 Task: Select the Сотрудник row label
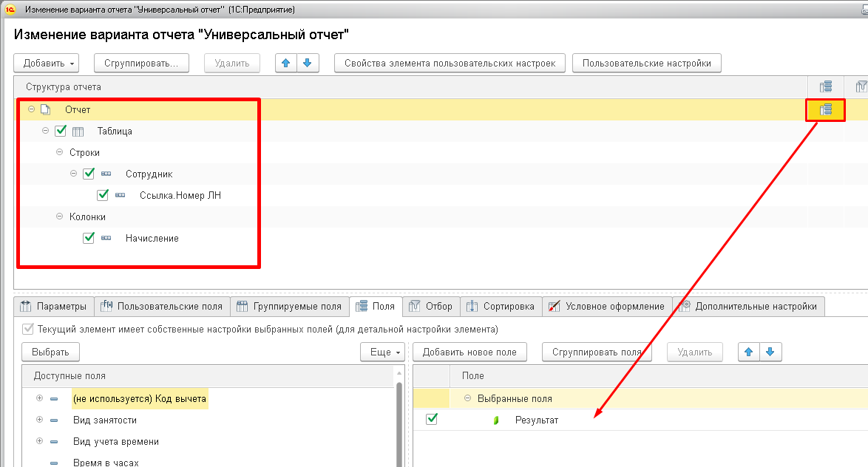149,174
